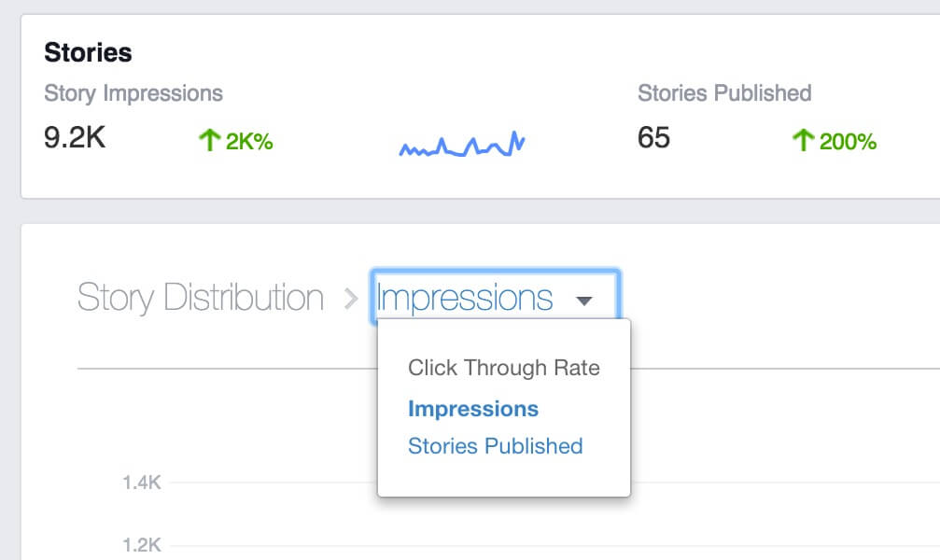Click the green arrow beside 2K%

pyautogui.click(x=207, y=141)
